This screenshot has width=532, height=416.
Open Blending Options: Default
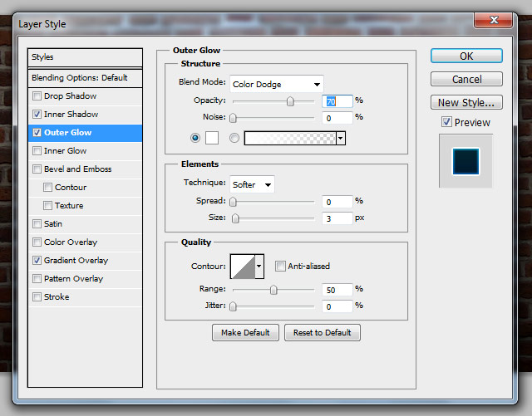(x=85, y=78)
